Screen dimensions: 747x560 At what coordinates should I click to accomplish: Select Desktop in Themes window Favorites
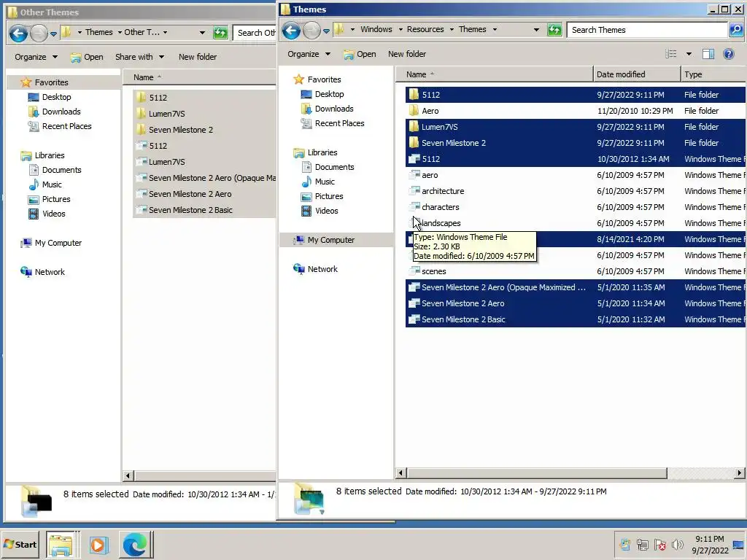[x=322, y=94]
